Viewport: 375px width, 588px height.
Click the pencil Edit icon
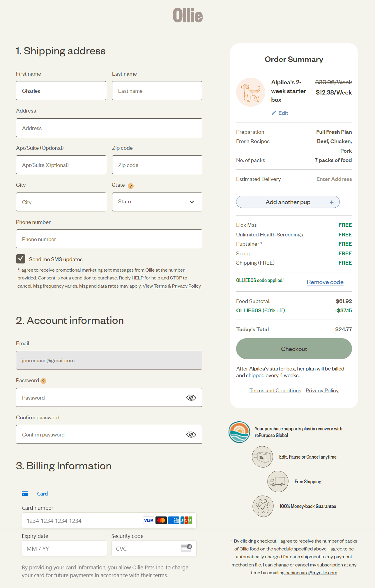(x=274, y=113)
